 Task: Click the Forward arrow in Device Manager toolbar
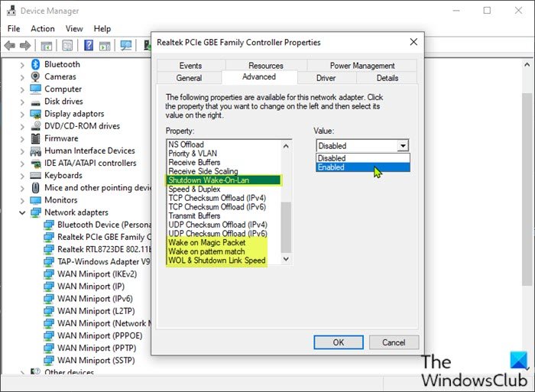[x=25, y=45]
